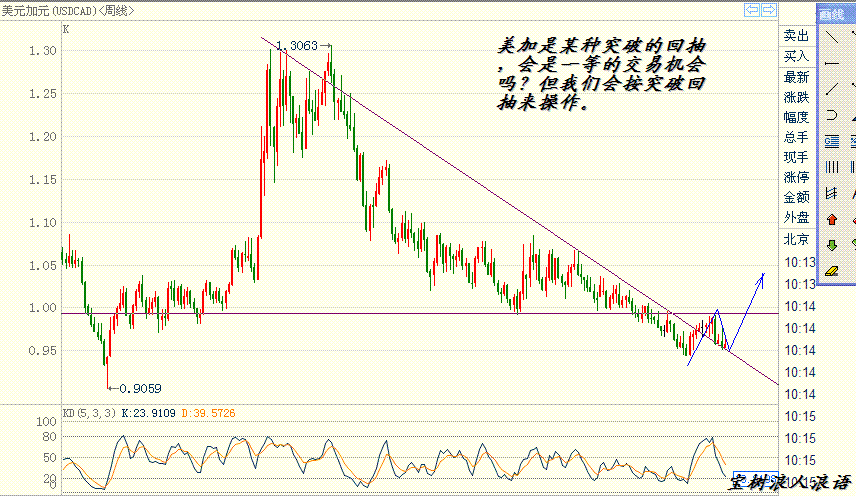
Task: Click the K label above the price axis
Action: pyautogui.click(x=66, y=29)
